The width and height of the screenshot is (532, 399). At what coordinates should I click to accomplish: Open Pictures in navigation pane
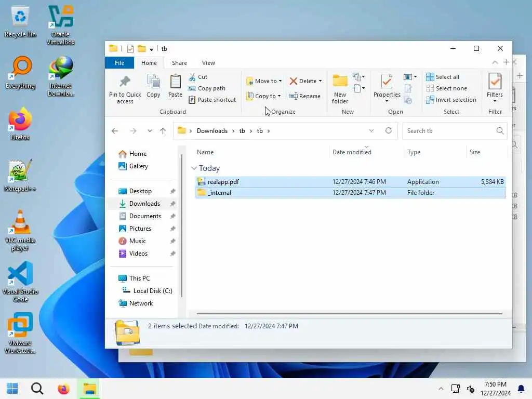pos(135,229)
